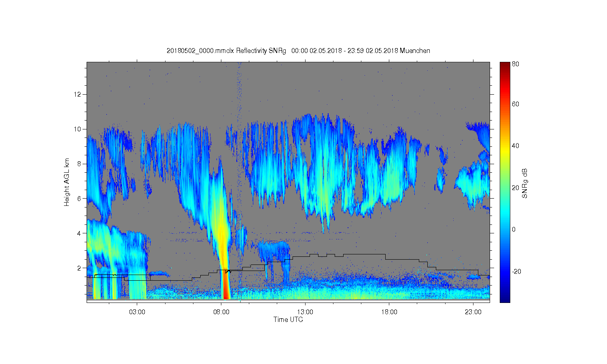Click the '12' height tick label
607x364 pixels.
78,94
